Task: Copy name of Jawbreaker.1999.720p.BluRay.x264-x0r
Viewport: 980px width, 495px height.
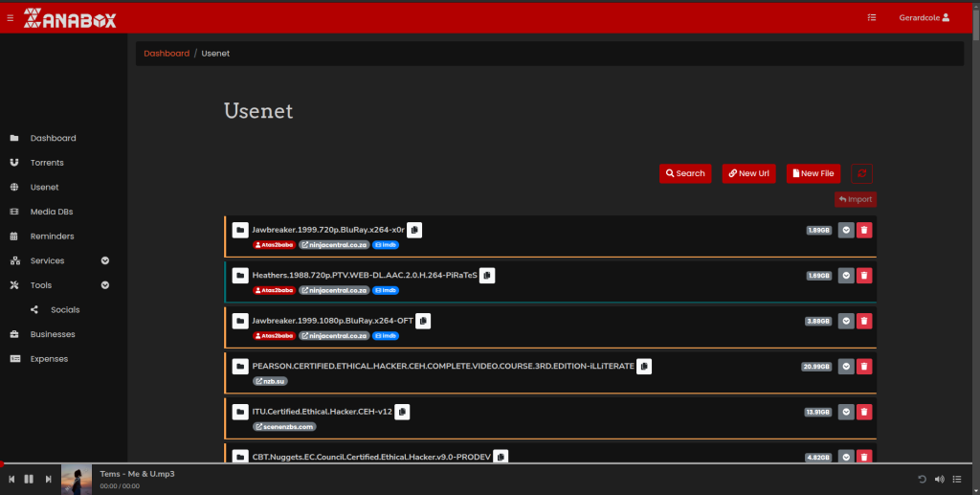Action: click(x=414, y=230)
